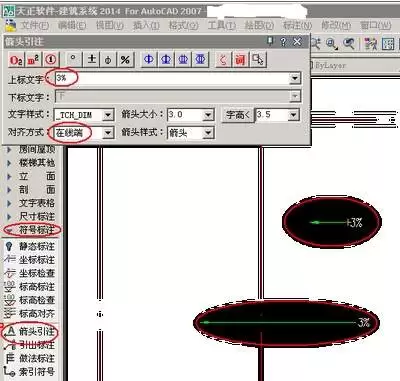The image size is (400, 381).
Task: Select the 箭头引注 command
Action: coord(30,331)
